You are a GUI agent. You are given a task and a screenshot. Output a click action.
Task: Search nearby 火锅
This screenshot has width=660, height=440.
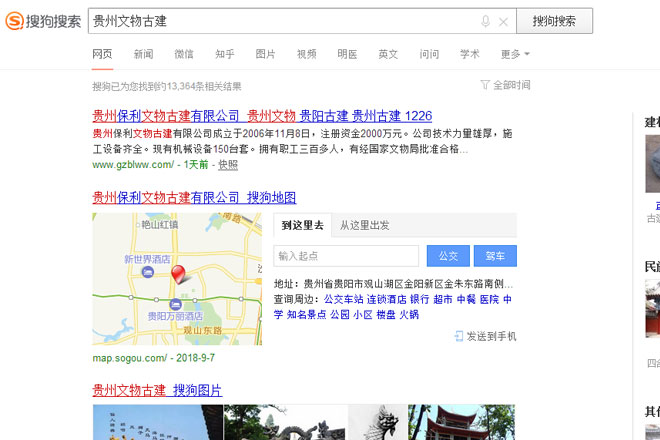pyautogui.click(x=409, y=315)
